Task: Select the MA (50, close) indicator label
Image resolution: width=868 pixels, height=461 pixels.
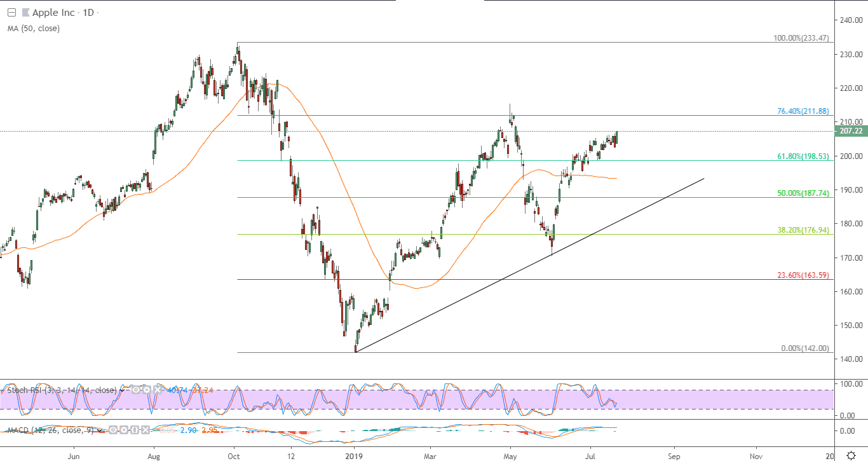Action: pos(33,28)
